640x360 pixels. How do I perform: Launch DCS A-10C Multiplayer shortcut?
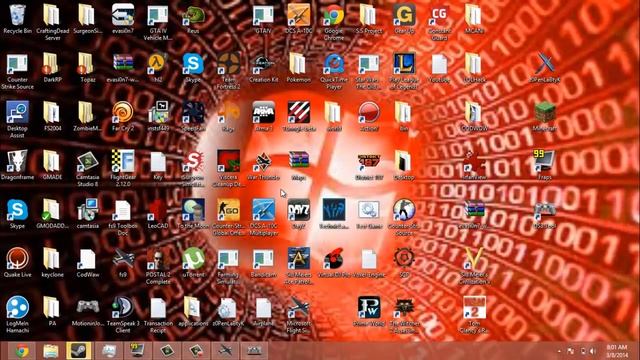pyautogui.click(x=263, y=217)
